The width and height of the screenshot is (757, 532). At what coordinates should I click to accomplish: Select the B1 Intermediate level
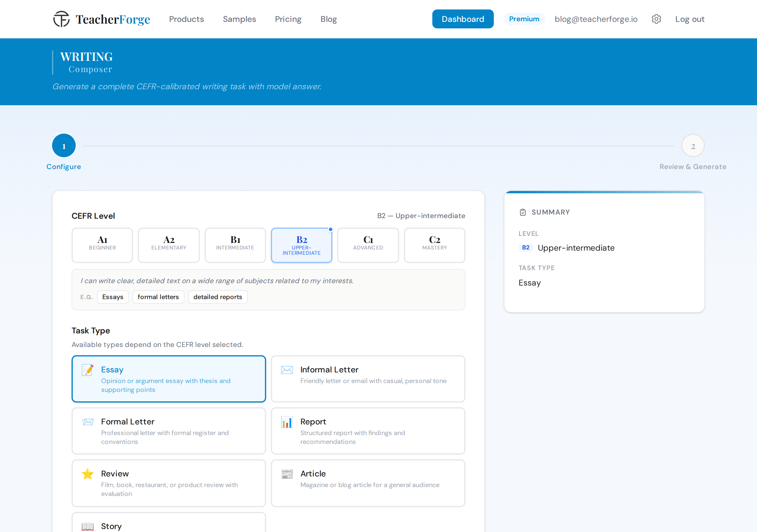235,245
